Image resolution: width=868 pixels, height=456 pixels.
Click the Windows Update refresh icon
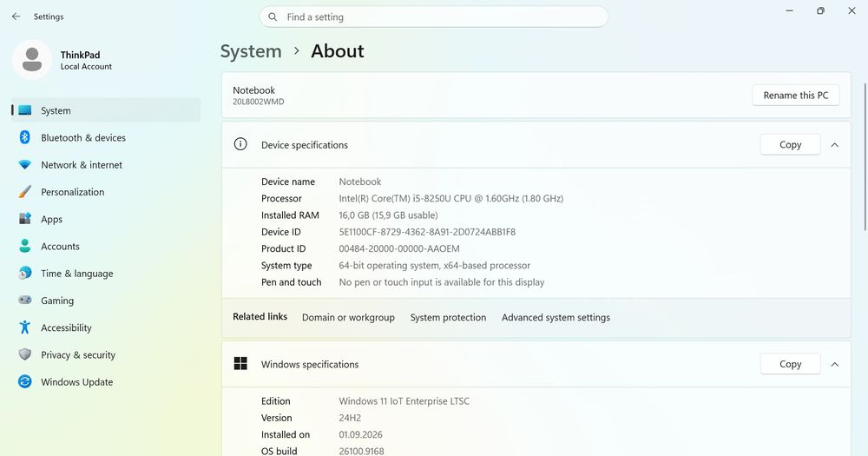click(25, 382)
